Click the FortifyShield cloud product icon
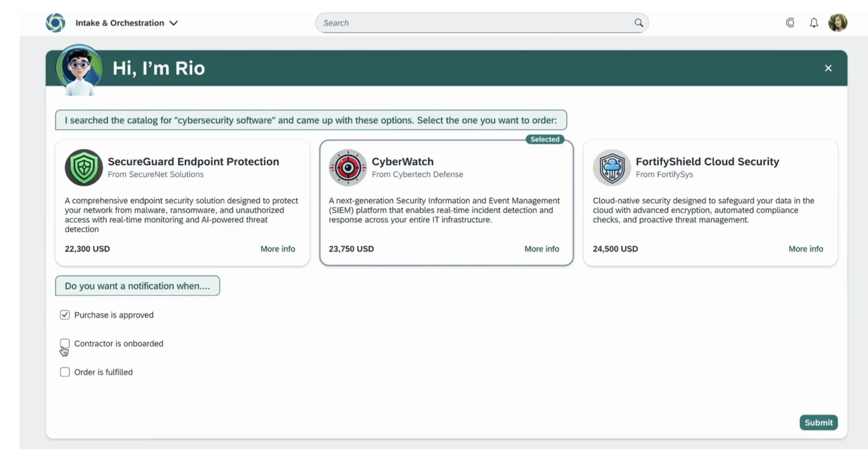The image size is (868, 454). 611,167
